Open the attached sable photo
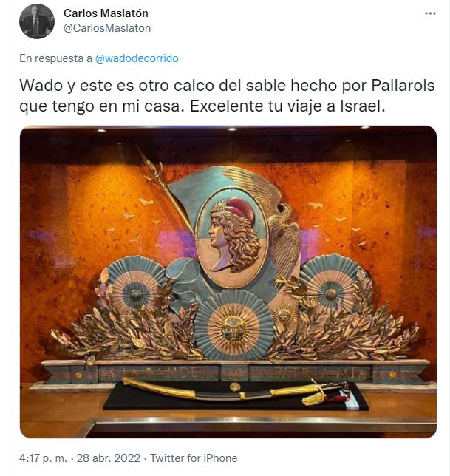This screenshot has width=450, height=476. click(228, 282)
